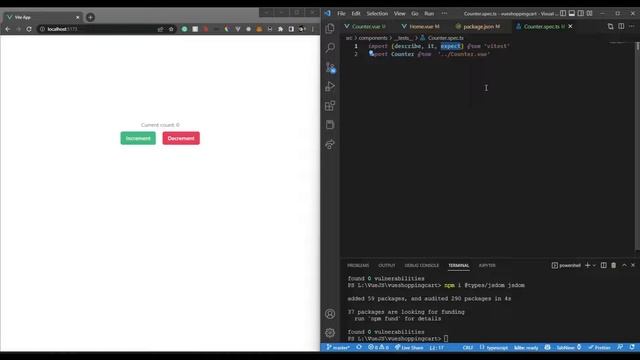This screenshot has width=640, height=360.
Task: Click the Vue devtools extension icon in Chrome
Action: click(x=238, y=29)
